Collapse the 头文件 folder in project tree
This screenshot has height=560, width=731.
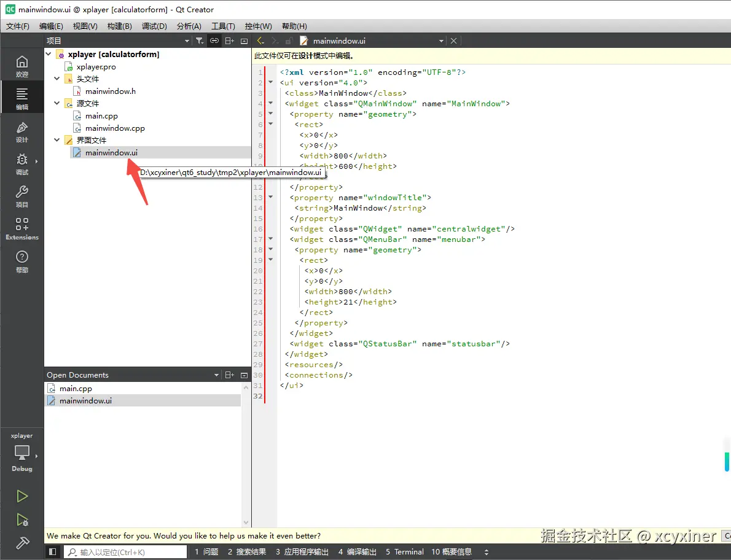pyautogui.click(x=57, y=79)
